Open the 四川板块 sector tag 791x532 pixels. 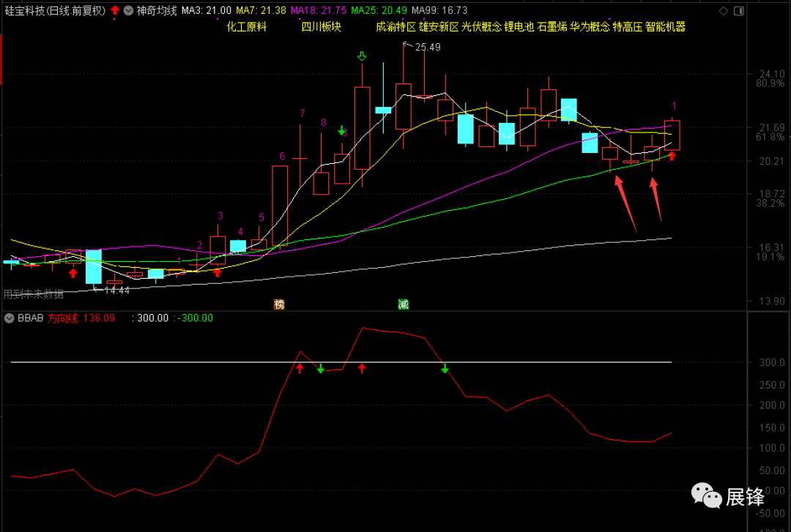click(322, 27)
